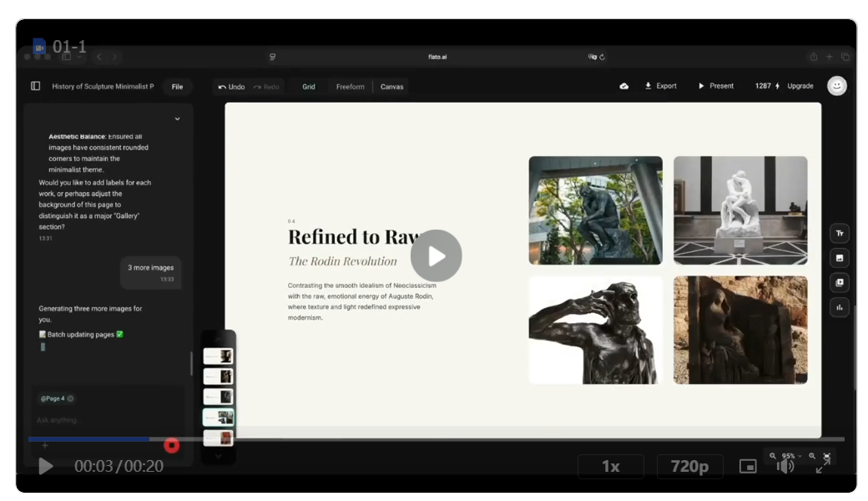Open the File menu

[177, 87]
